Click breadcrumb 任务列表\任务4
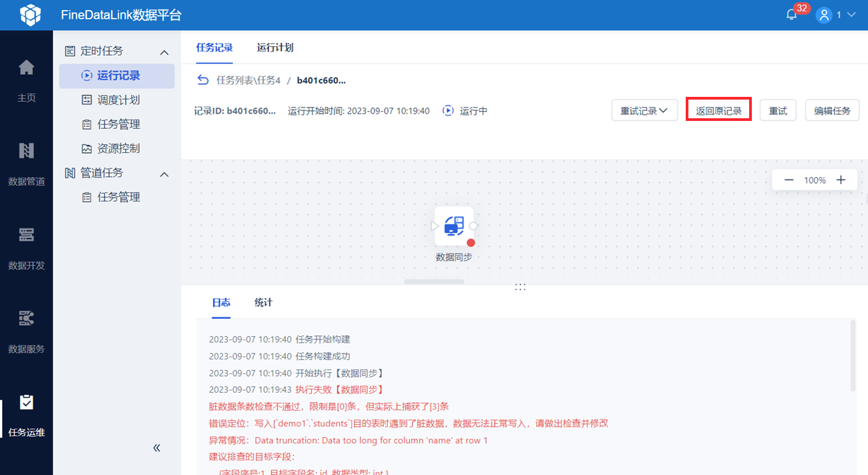This screenshot has height=475, width=868. (x=248, y=80)
